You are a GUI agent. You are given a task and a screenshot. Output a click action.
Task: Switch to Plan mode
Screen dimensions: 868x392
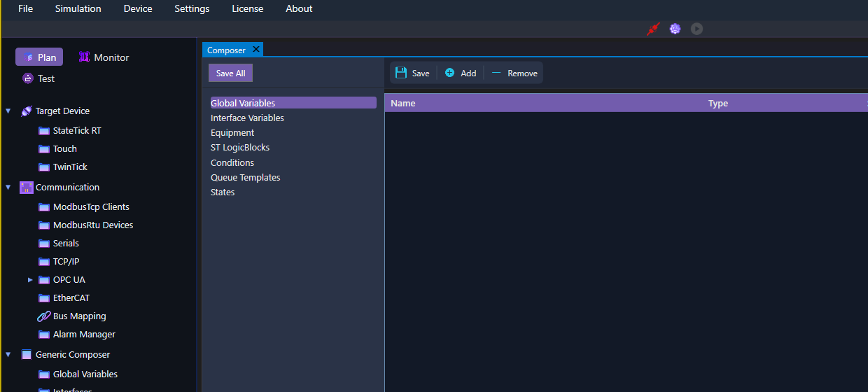click(x=39, y=57)
